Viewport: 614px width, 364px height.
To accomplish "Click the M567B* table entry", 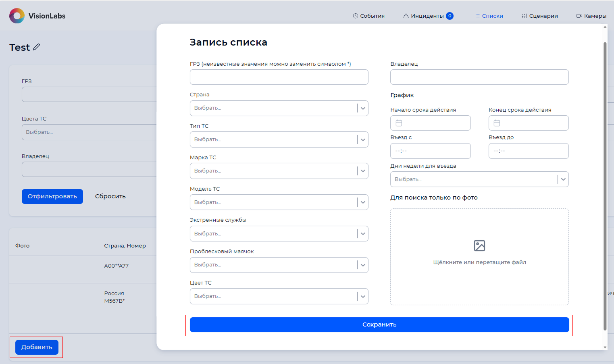I will 114,301.
